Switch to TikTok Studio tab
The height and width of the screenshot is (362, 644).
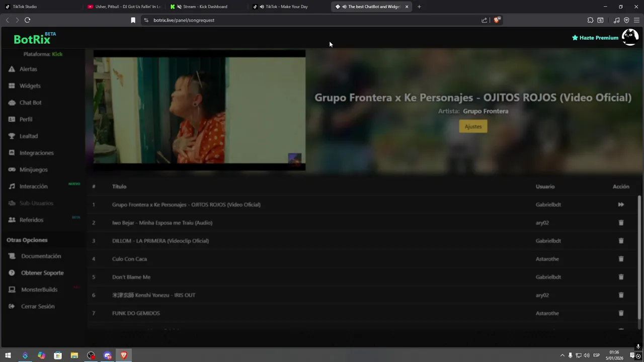pyautogui.click(x=40, y=7)
